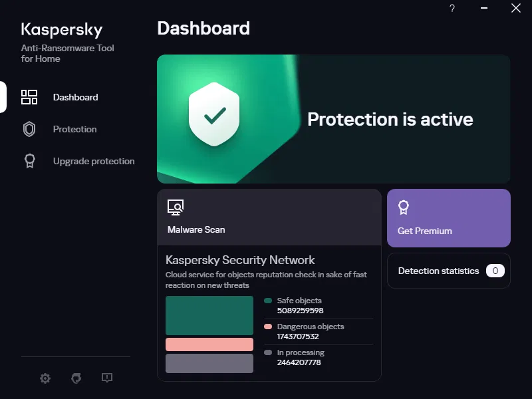Image resolution: width=532 pixels, height=399 pixels.
Task: Click the Protection shield icon in sidebar
Action: click(29, 129)
